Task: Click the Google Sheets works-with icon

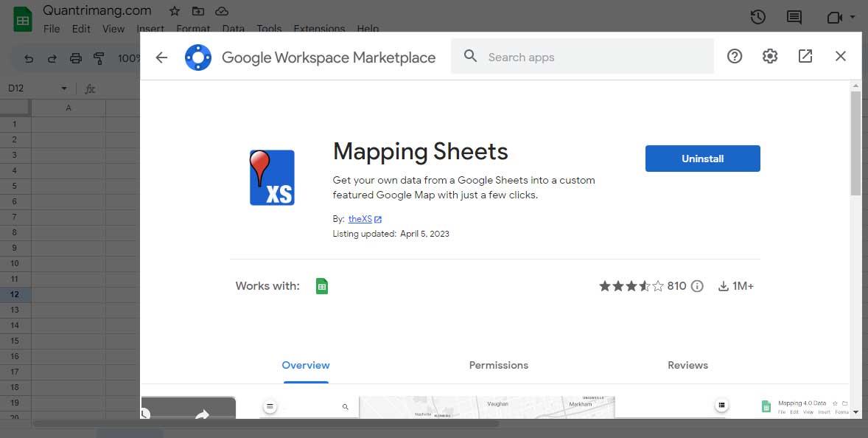Action: [x=321, y=285]
